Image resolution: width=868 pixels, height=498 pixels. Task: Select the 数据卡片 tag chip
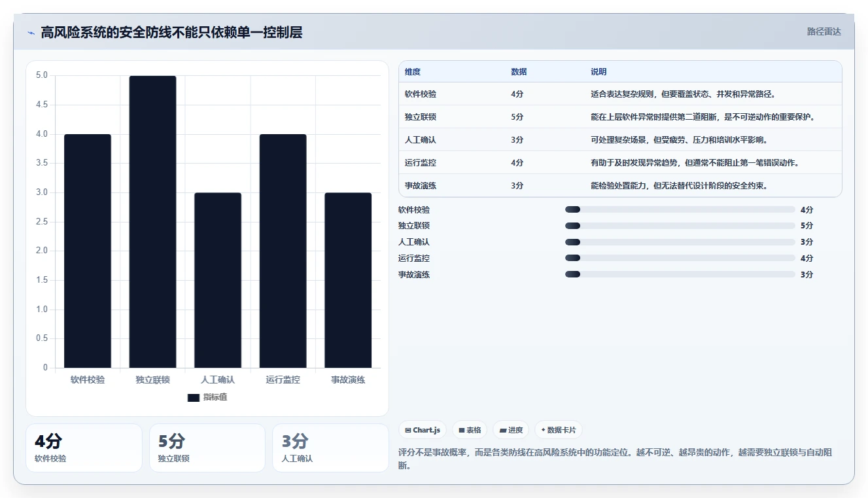(559, 430)
